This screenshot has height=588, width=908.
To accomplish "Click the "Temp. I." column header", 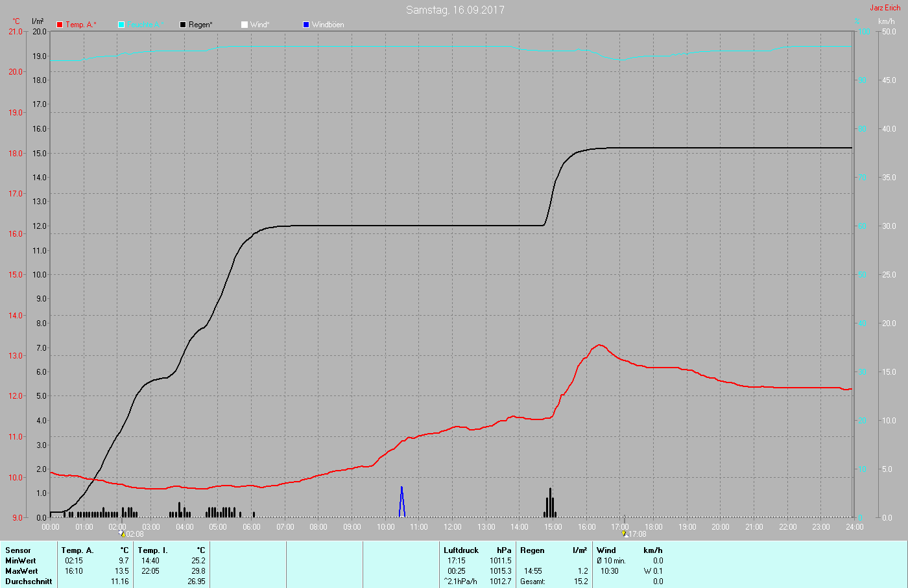I will click(153, 550).
